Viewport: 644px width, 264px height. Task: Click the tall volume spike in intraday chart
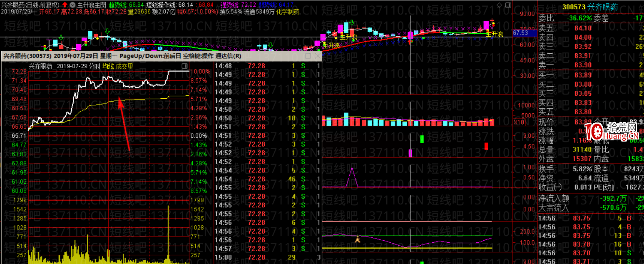168,233
